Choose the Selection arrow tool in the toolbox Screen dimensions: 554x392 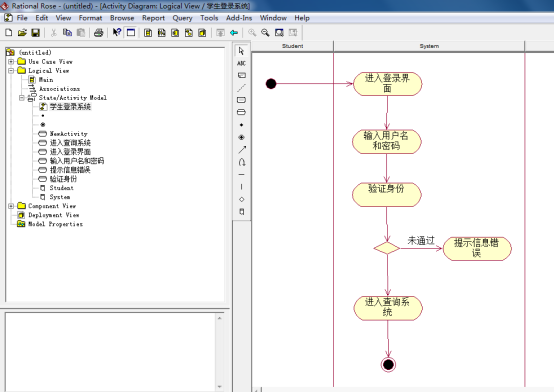[241, 51]
